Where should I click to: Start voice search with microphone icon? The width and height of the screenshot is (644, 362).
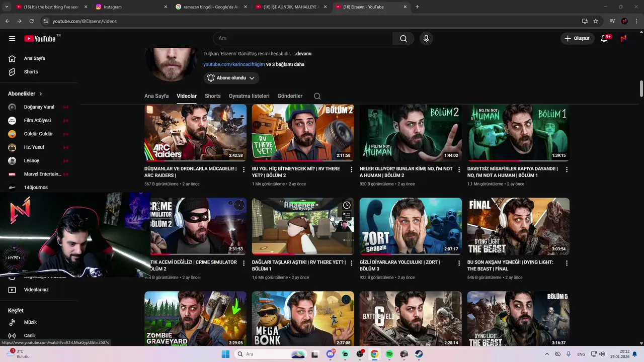(x=426, y=39)
